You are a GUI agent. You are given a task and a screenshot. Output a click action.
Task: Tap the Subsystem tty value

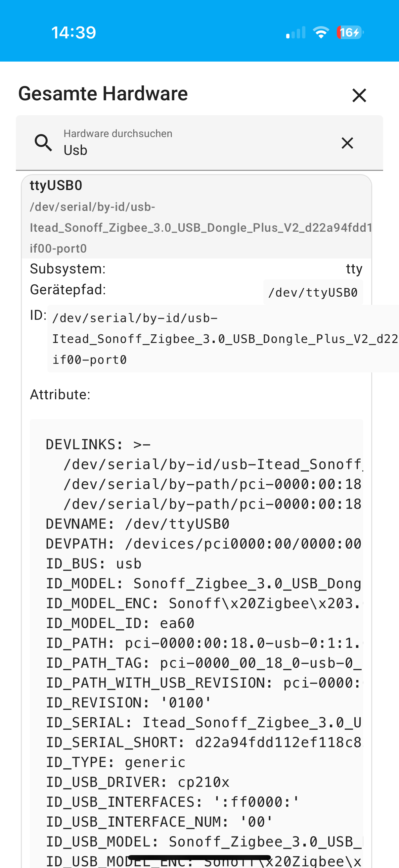tap(354, 269)
